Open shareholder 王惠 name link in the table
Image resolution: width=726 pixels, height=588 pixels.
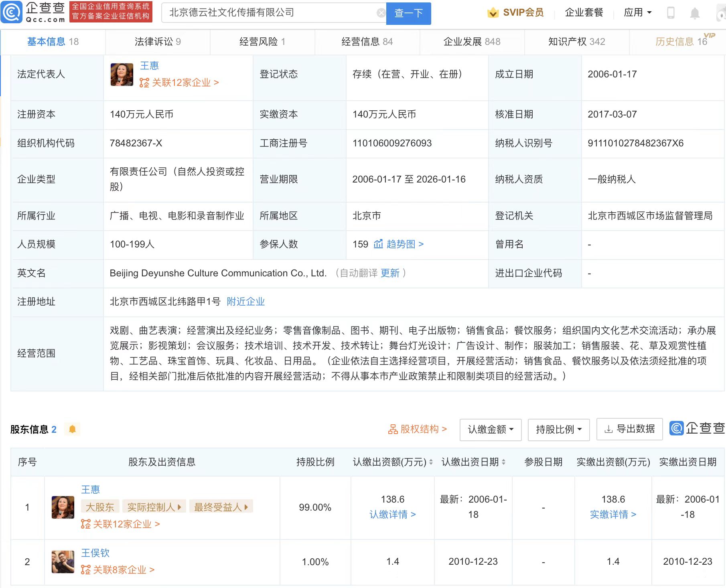tap(90, 490)
